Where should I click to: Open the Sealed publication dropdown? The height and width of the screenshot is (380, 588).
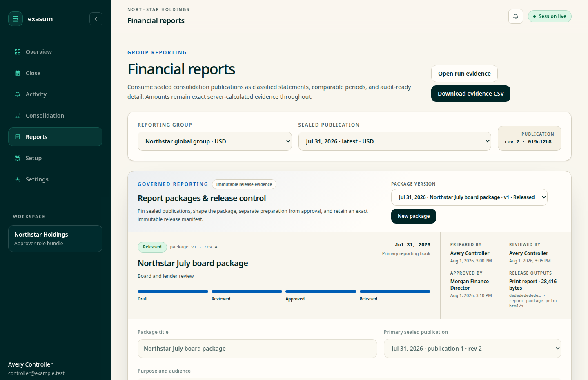(395, 141)
